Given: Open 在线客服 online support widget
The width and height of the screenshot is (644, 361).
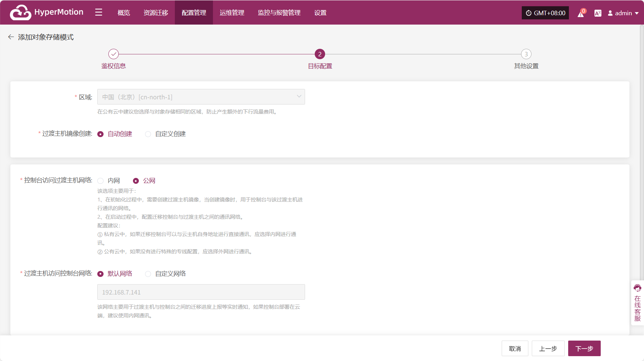Looking at the screenshot, I should [637, 303].
